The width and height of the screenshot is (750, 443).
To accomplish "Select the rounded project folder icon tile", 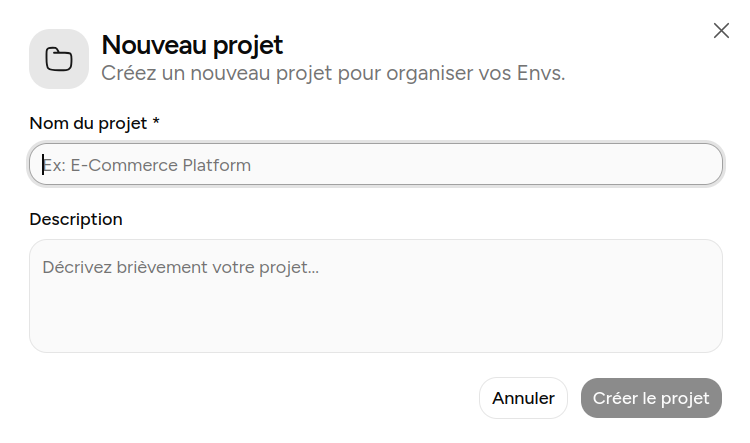I will [x=59, y=59].
